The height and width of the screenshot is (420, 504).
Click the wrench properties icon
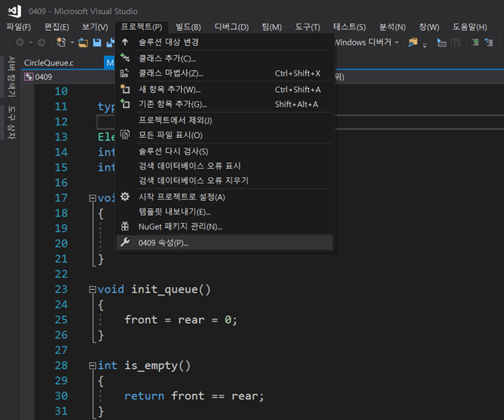(x=125, y=242)
